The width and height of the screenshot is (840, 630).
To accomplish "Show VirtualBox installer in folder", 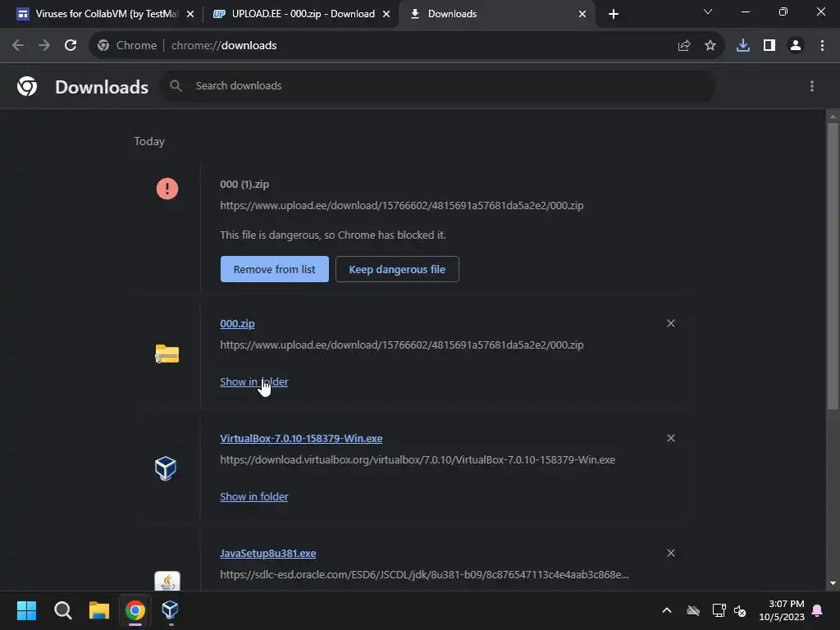I will [x=254, y=496].
